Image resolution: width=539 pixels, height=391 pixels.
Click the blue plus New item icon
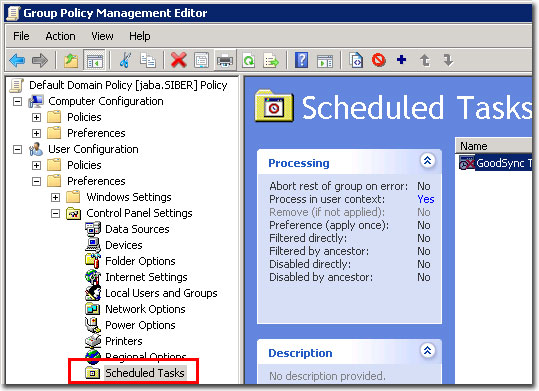(401, 60)
